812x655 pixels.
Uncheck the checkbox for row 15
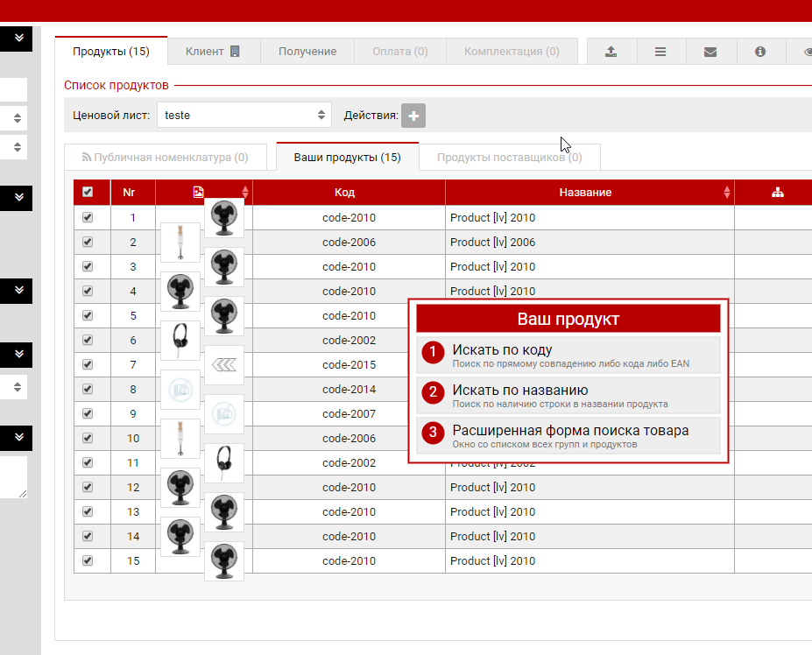click(88, 560)
